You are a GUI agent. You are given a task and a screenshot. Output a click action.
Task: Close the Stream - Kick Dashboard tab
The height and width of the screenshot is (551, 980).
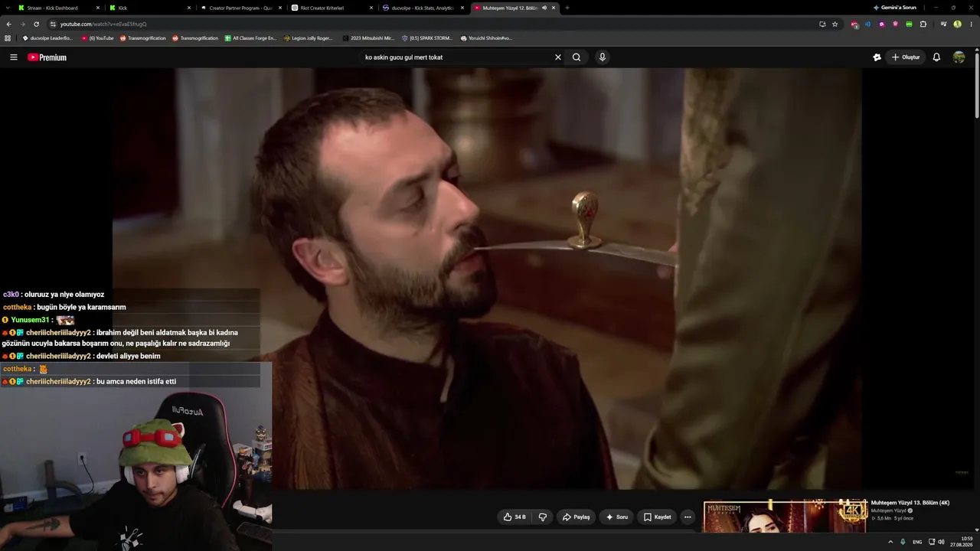[98, 8]
